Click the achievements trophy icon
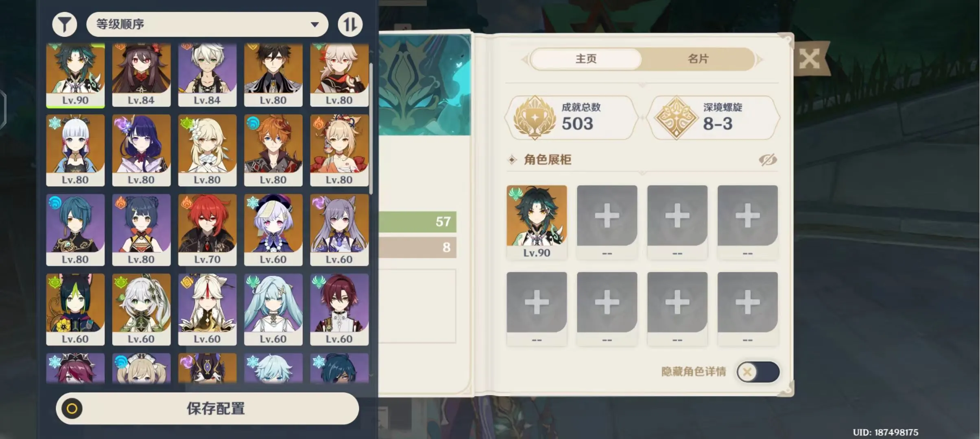The image size is (980, 439). pyautogui.click(x=535, y=118)
